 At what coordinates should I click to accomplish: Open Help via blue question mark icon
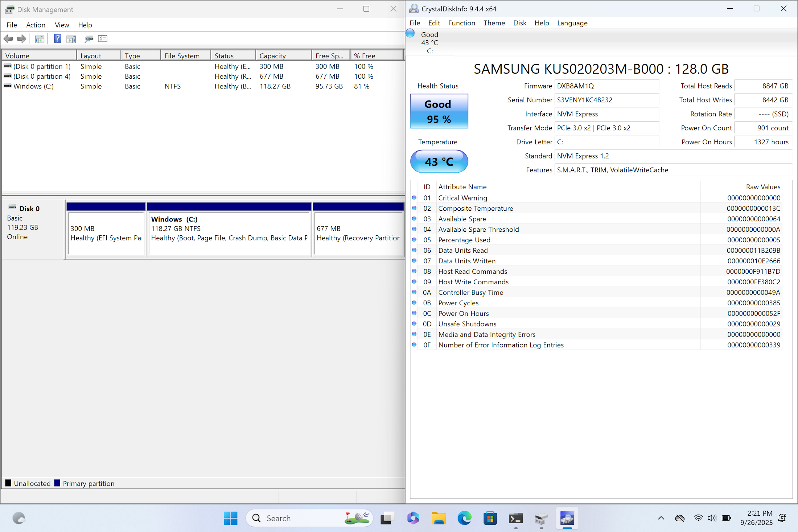tap(57, 39)
